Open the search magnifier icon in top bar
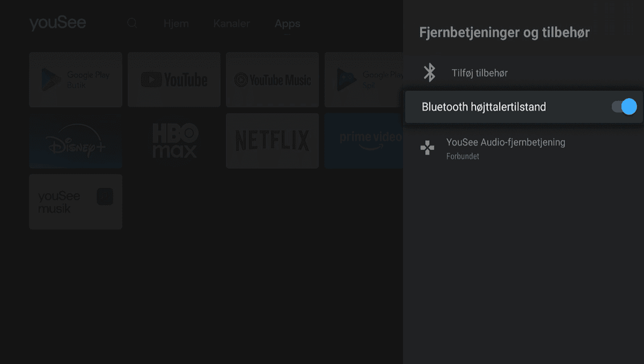The image size is (644, 364). [x=132, y=24]
